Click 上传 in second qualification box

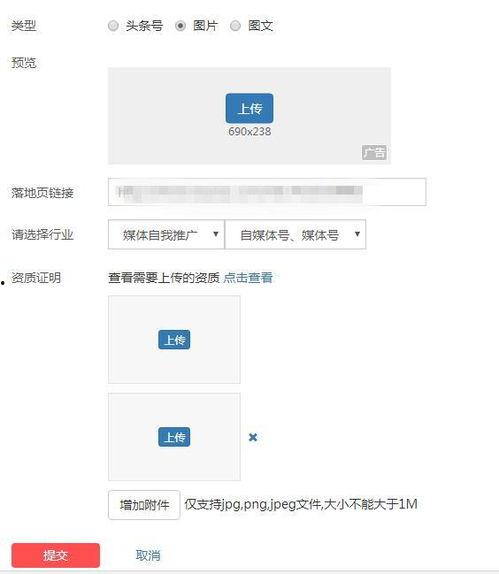coord(174,437)
